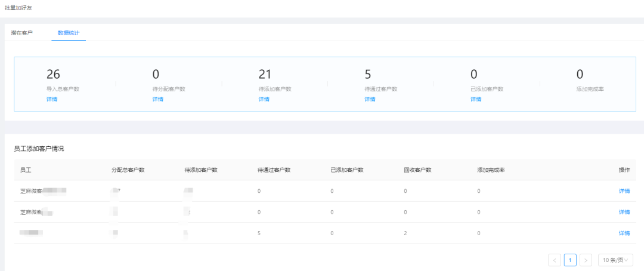Click the 待通过客户数 value 5 in the last row

click(259, 233)
